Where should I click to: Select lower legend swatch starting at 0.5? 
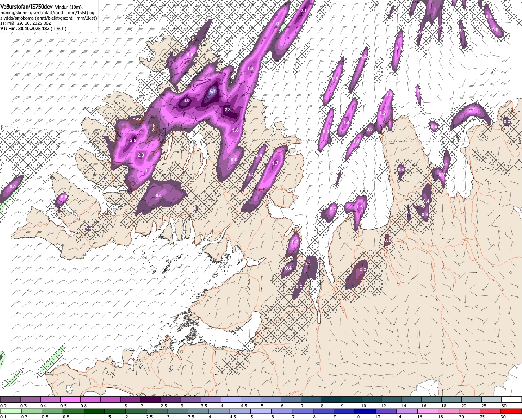point(52,411)
